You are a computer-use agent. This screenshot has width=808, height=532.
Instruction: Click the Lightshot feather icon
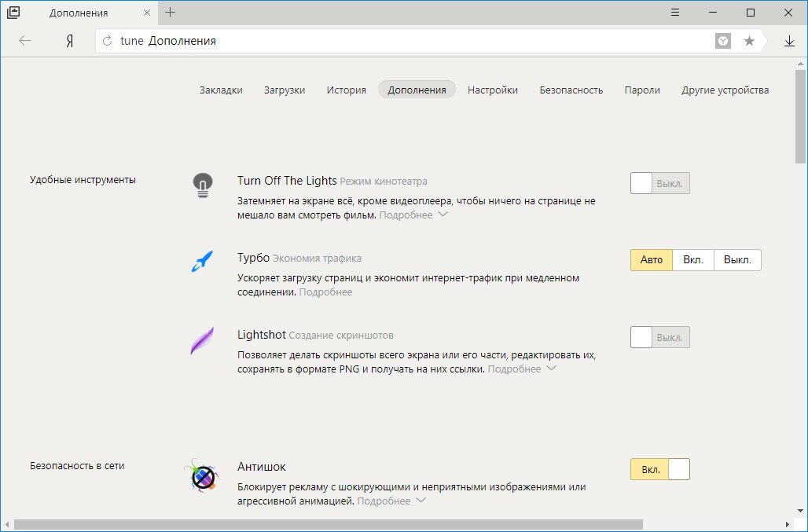click(202, 340)
